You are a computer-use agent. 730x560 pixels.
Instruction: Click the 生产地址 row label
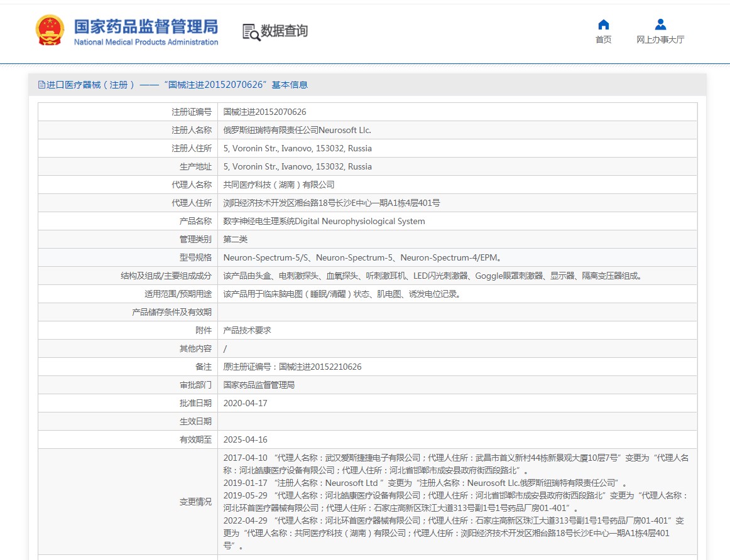(195, 166)
